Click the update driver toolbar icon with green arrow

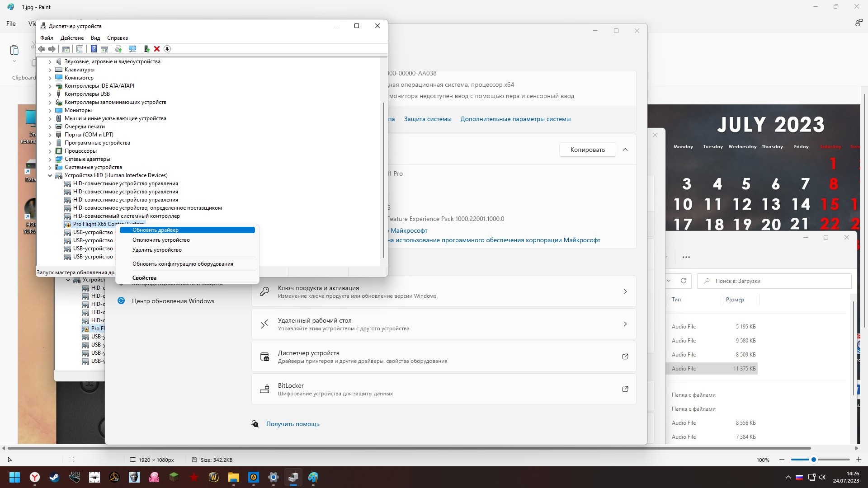tap(146, 49)
